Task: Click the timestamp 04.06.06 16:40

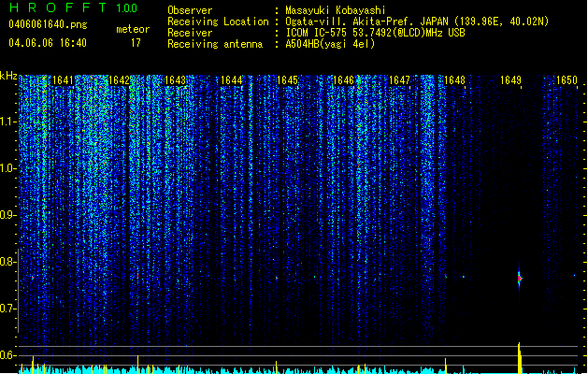Action: pyautogui.click(x=48, y=43)
